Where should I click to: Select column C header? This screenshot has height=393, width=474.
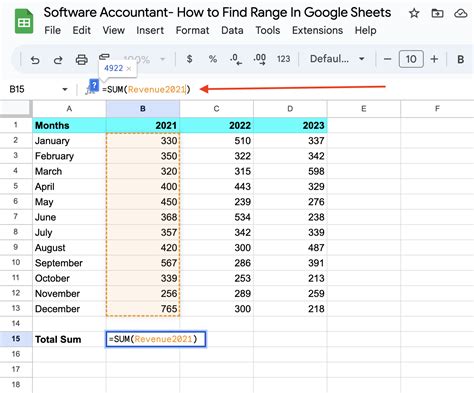coord(217,109)
